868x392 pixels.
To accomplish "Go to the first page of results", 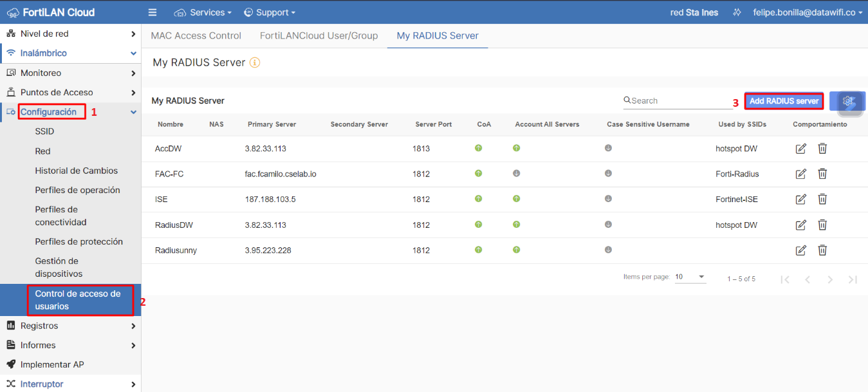I will pyautogui.click(x=785, y=279).
